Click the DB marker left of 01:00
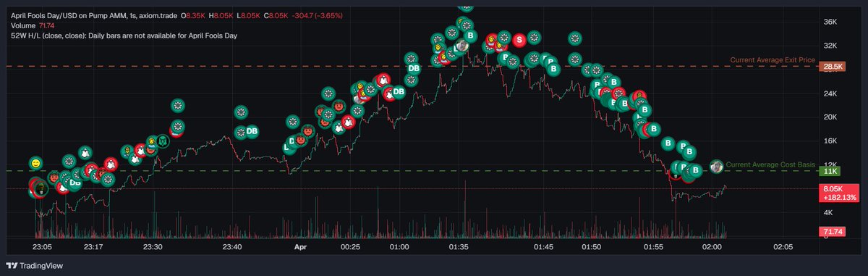Viewport: 868px width, 276px height. click(398, 91)
